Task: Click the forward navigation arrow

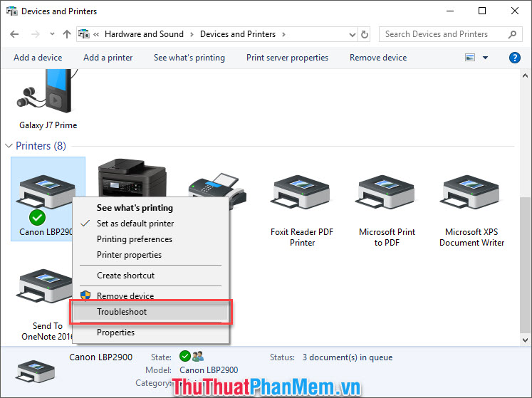Action: [x=36, y=34]
